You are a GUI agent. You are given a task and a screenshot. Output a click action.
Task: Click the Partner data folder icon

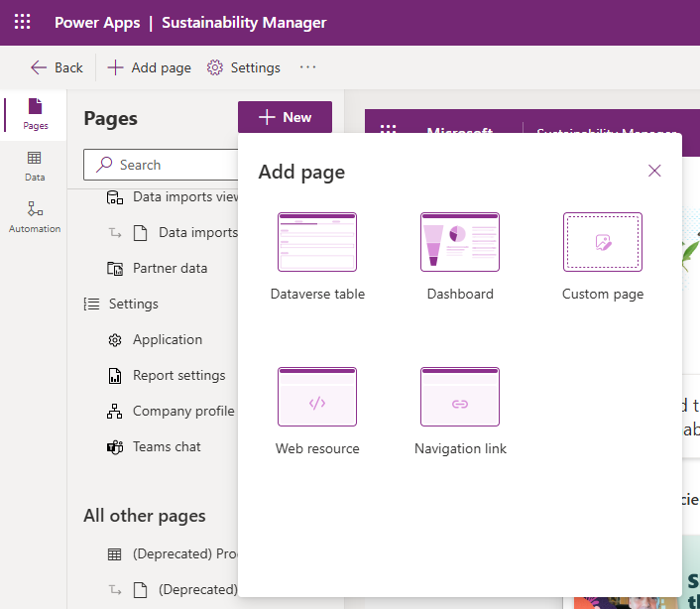click(x=115, y=269)
